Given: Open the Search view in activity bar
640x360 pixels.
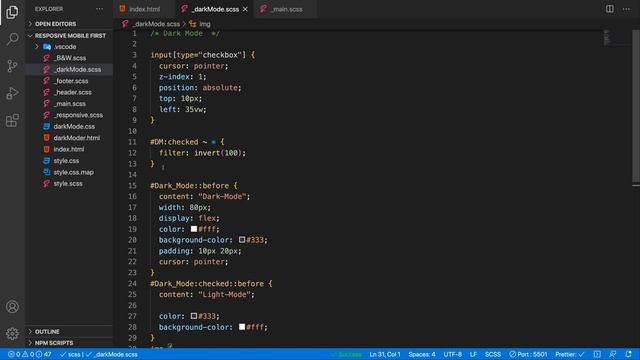Looking at the screenshot, I should pyautogui.click(x=12, y=39).
